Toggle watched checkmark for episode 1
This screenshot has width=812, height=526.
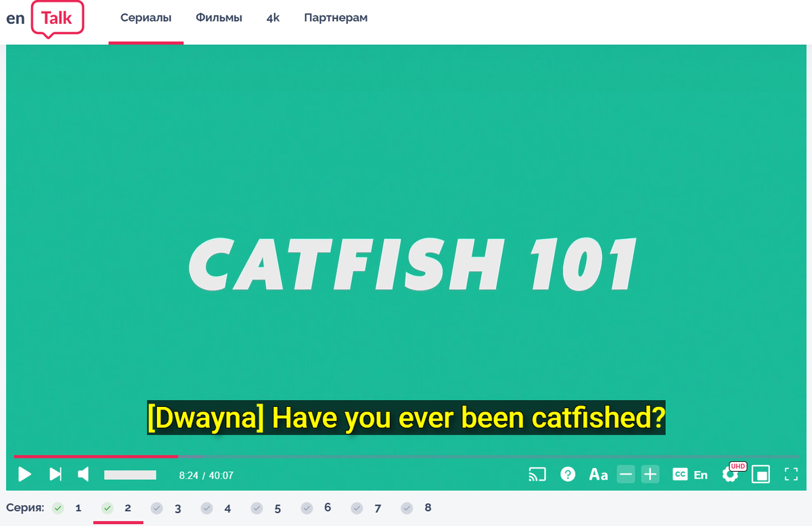(x=58, y=508)
